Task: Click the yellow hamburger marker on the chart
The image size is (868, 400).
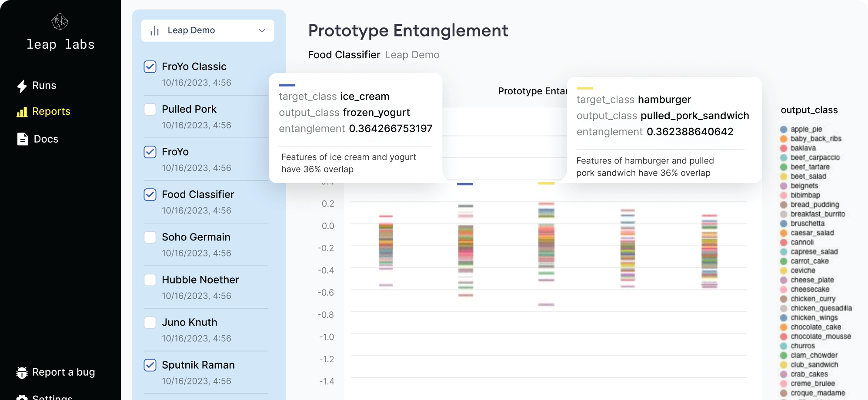Action: pyautogui.click(x=546, y=183)
